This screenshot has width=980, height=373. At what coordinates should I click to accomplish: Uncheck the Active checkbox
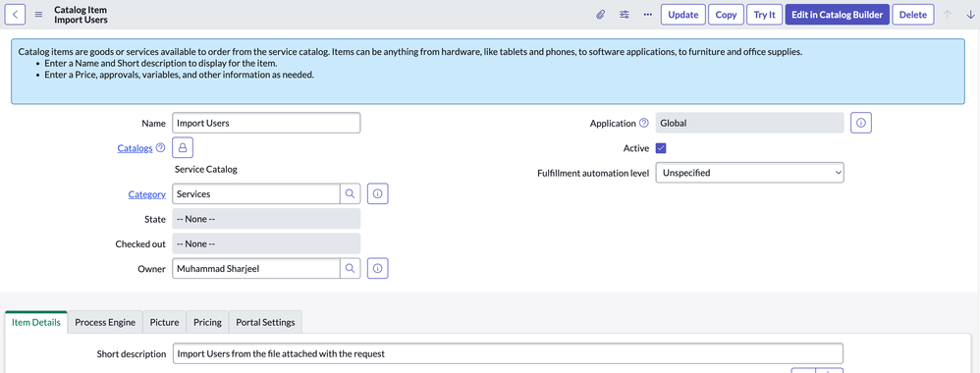661,148
